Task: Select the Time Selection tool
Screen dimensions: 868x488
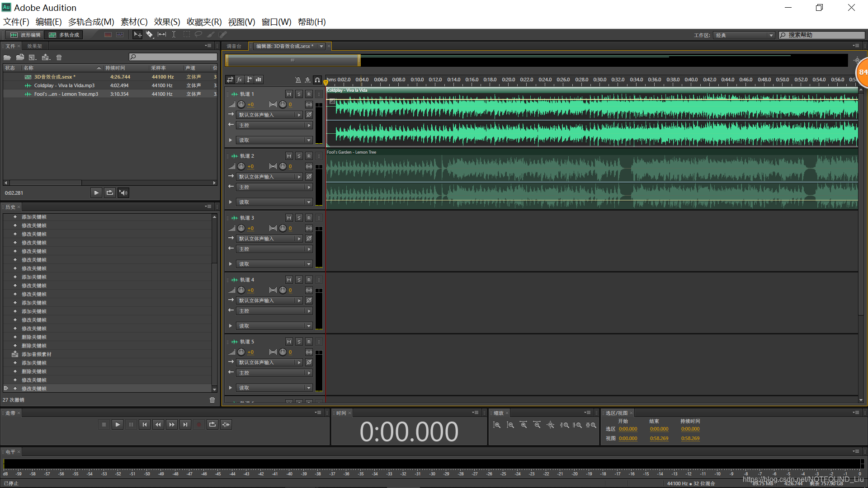Action: [174, 34]
